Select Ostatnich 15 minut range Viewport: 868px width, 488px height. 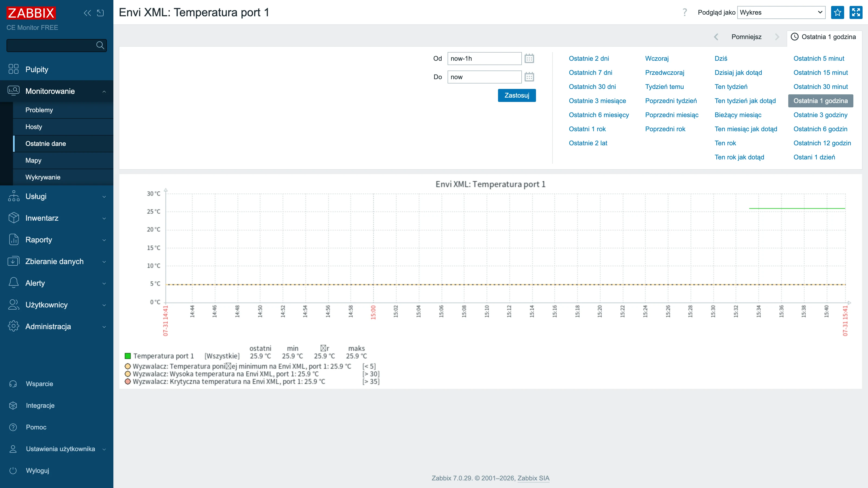tap(821, 72)
